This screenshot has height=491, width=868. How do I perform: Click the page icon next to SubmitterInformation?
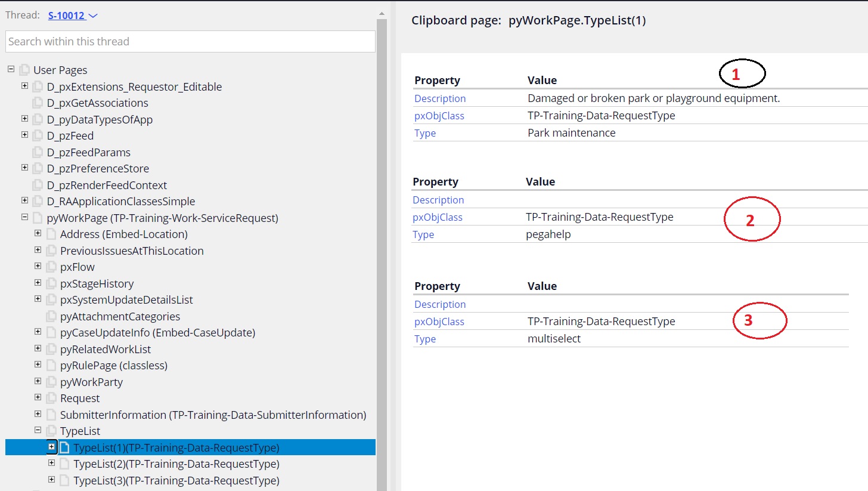click(50, 414)
